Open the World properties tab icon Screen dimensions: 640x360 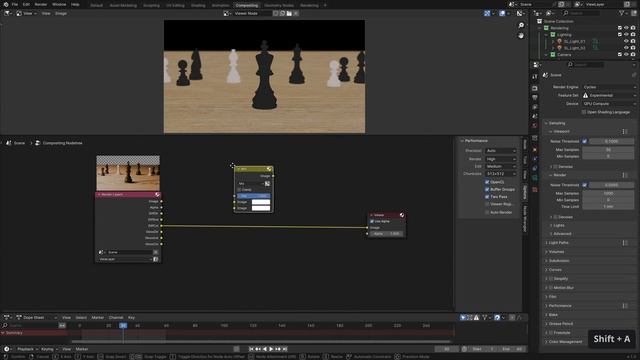pos(535,126)
